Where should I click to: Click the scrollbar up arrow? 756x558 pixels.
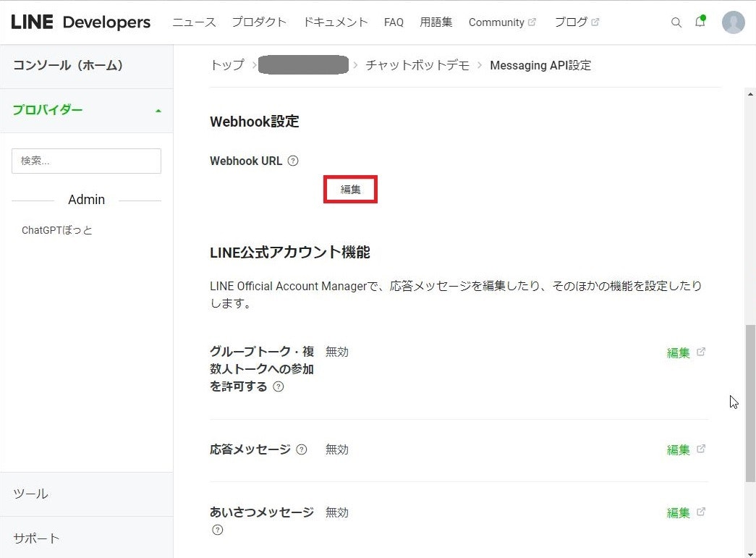(750, 94)
